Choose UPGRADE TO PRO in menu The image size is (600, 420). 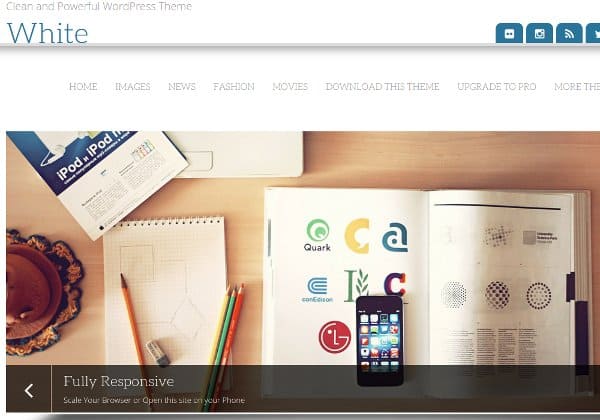coord(497,87)
